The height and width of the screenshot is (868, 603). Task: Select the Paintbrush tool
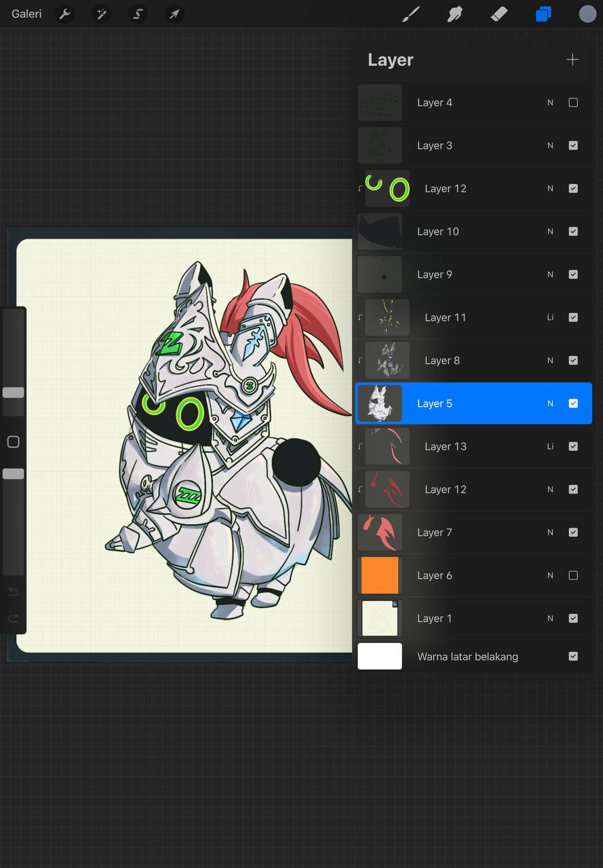pyautogui.click(x=411, y=14)
